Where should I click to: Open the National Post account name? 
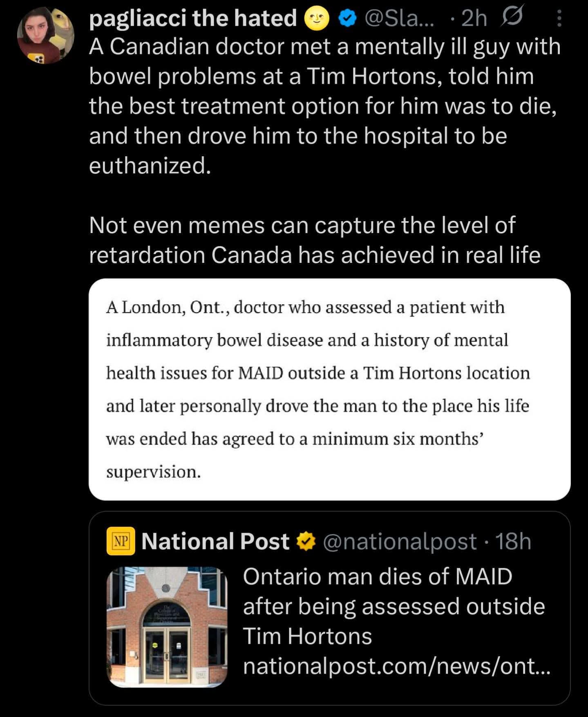(215, 541)
